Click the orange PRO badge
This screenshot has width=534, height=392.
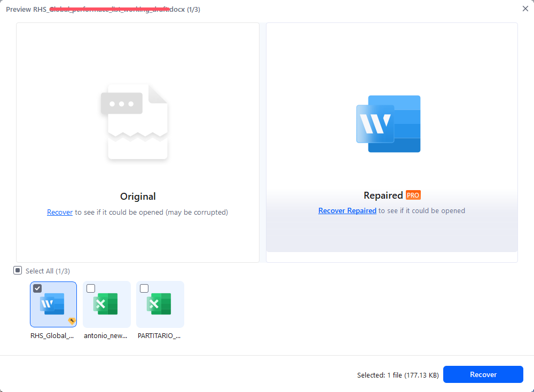pos(413,195)
